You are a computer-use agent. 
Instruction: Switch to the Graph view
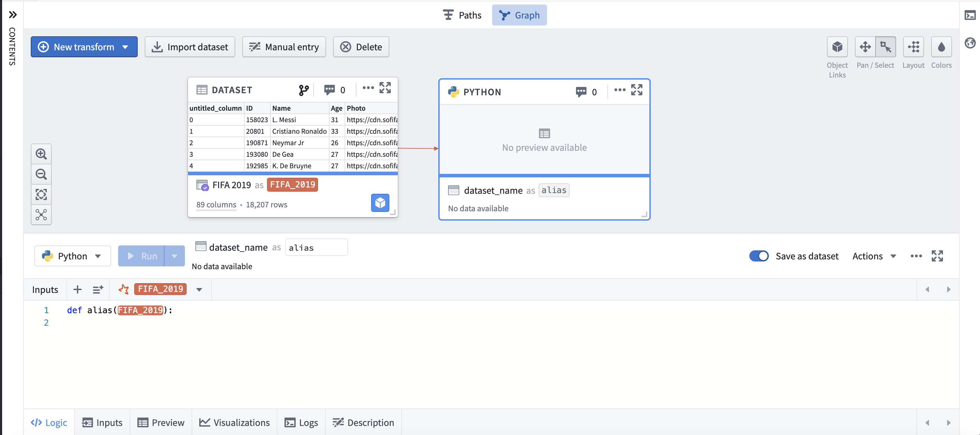pos(519,15)
